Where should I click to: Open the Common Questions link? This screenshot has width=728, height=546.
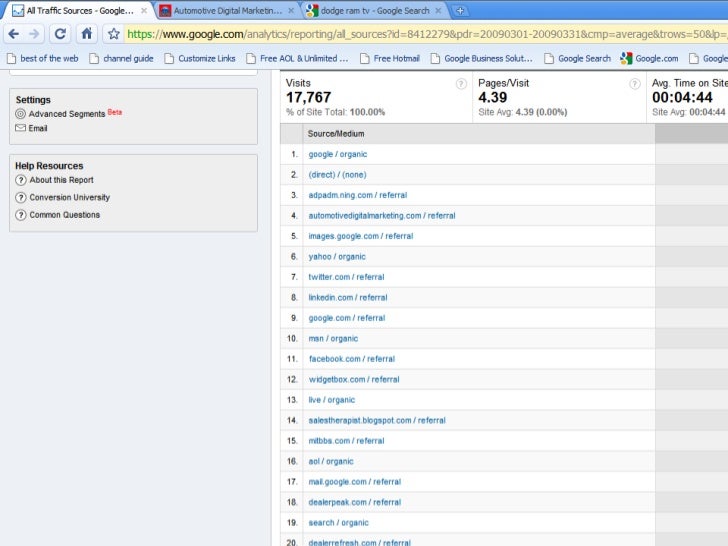[65, 215]
